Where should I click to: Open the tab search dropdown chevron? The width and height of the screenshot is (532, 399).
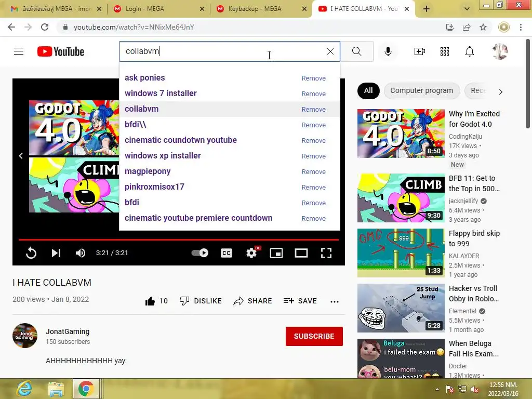click(467, 9)
